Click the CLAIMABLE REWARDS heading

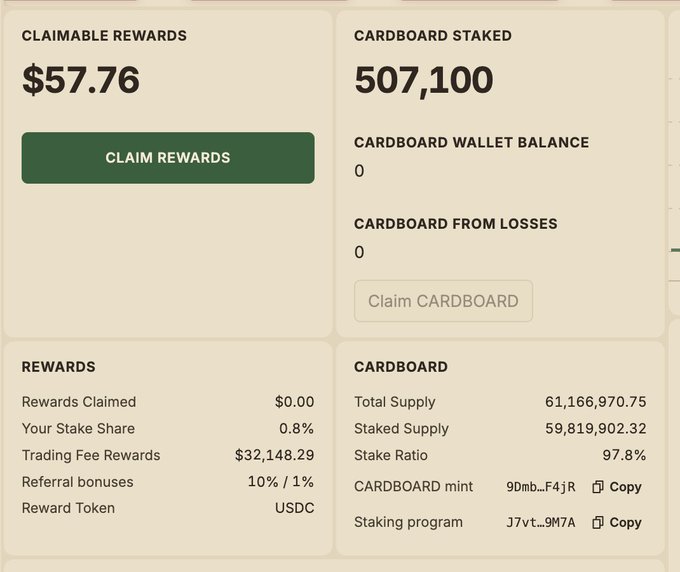pyautogui.click(x=104, y=36)
